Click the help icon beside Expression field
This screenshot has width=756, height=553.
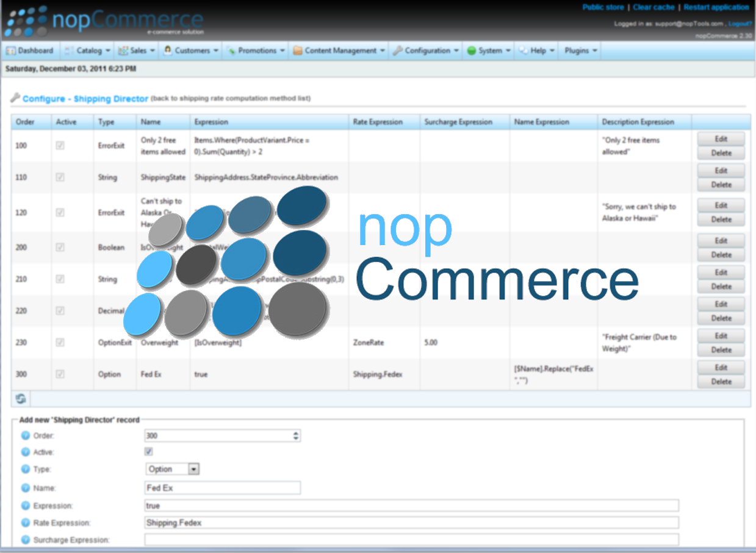point(26,505)
